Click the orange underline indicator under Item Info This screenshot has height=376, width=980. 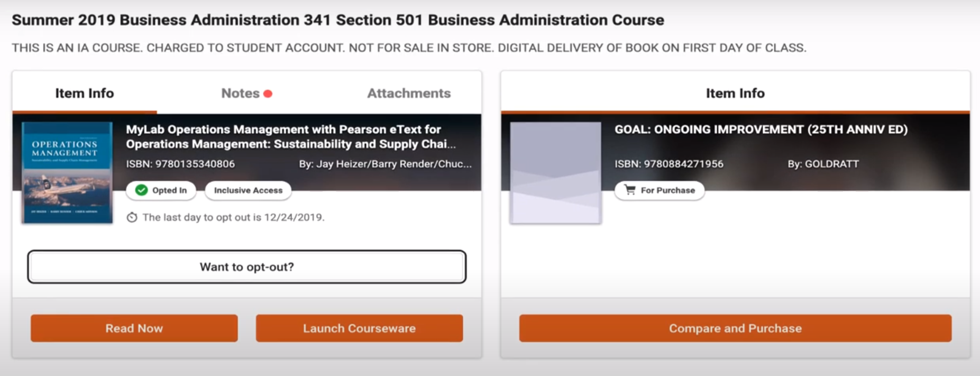pyautogui.click(x=84, y=111)
